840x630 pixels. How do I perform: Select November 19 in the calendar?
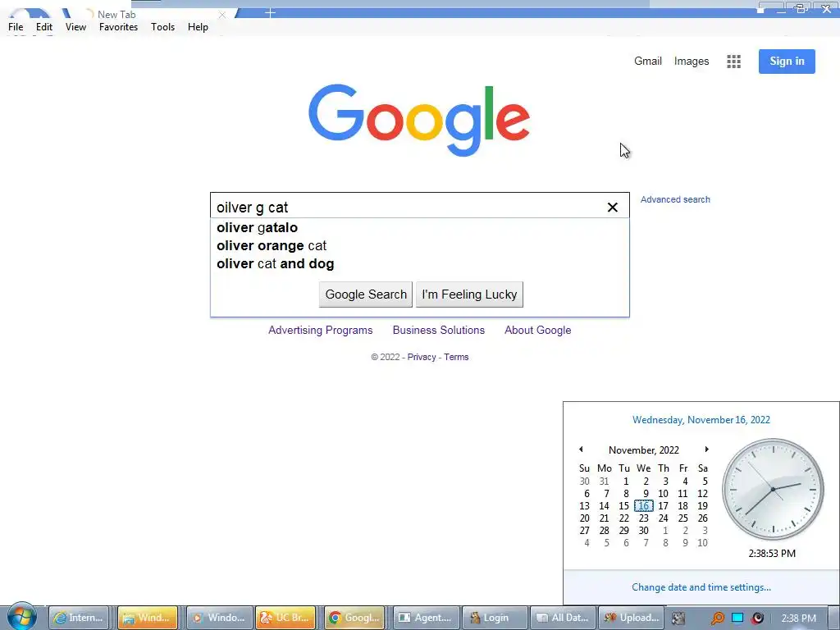pyautogui.click(x=702, y=505)
